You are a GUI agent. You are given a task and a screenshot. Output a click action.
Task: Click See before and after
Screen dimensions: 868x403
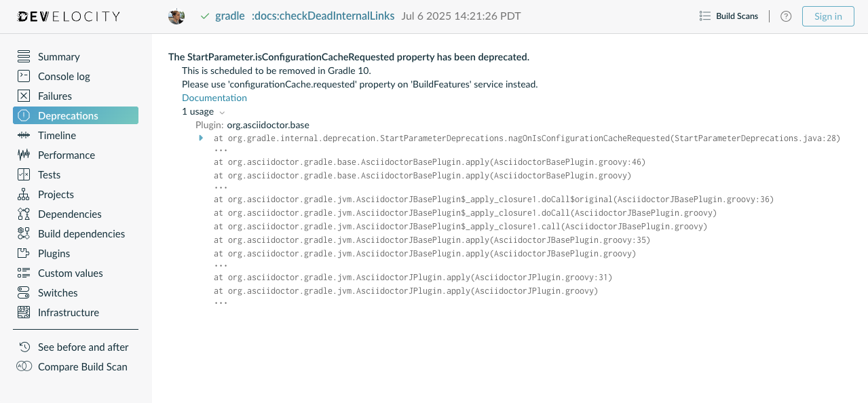click(x=83, y=347)
